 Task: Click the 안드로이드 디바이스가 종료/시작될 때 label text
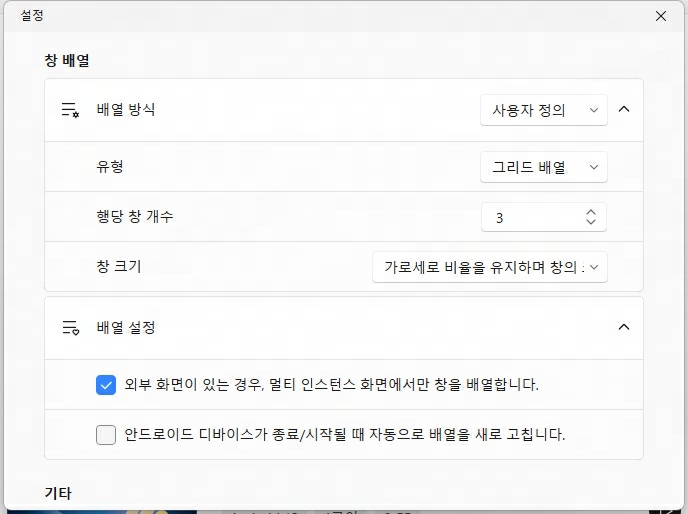(344, 435)
